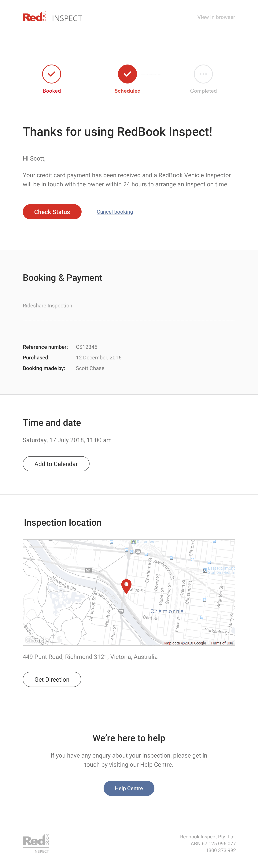Click the Punt Road address text

90,657
